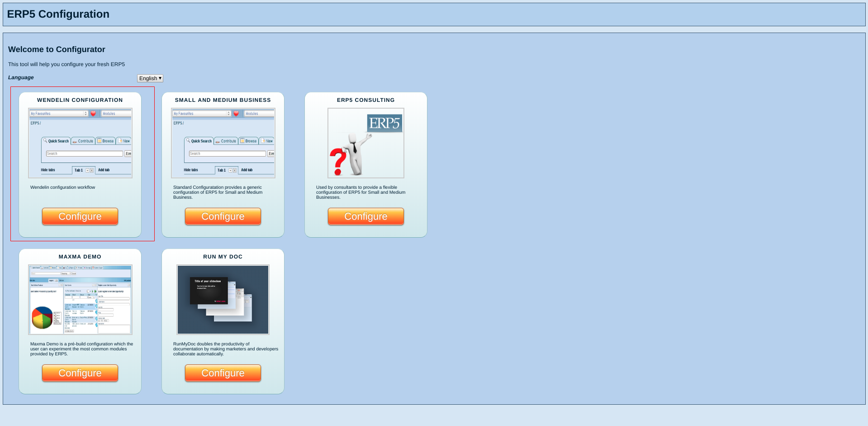Click the ERP5 Configuration page title
This screenshot has height=426, width=868.
58,14
